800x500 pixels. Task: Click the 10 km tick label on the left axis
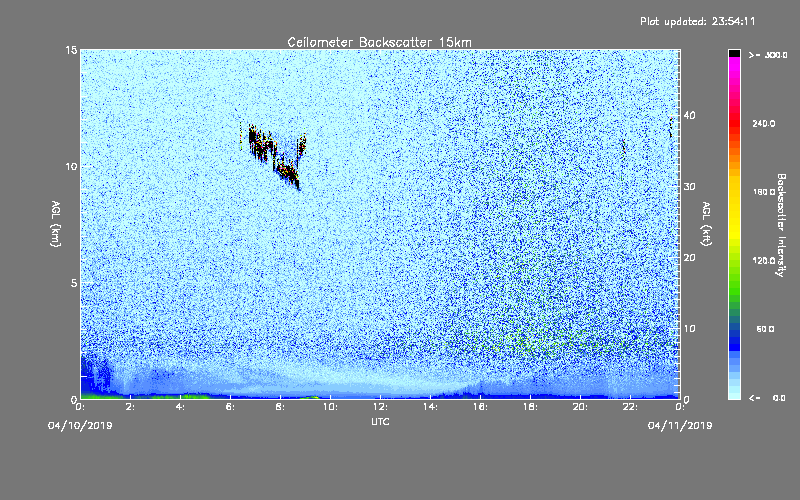(71, 166)
